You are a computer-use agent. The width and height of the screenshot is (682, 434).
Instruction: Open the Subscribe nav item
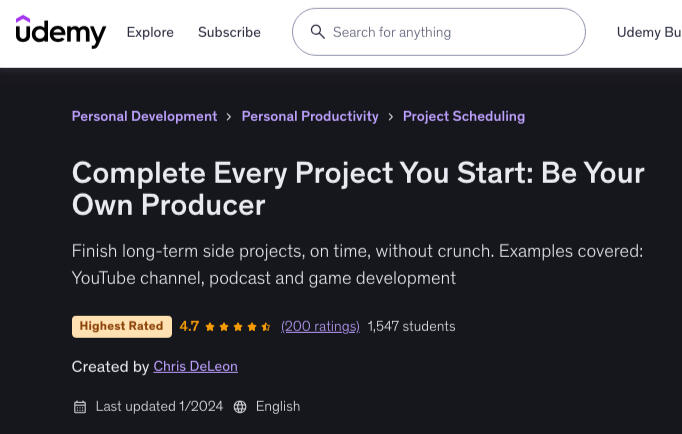(x=229, y=32)
